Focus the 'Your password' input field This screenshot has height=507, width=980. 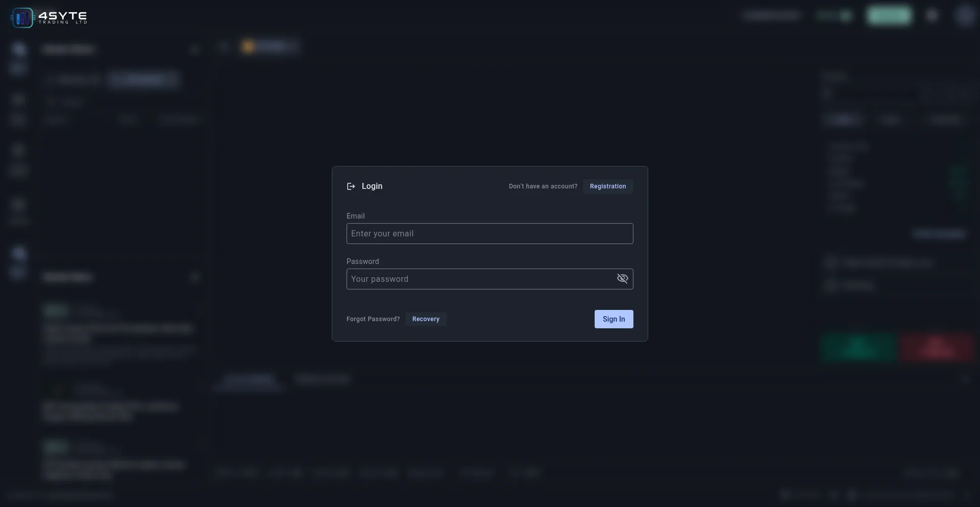(x=480, y=279)
